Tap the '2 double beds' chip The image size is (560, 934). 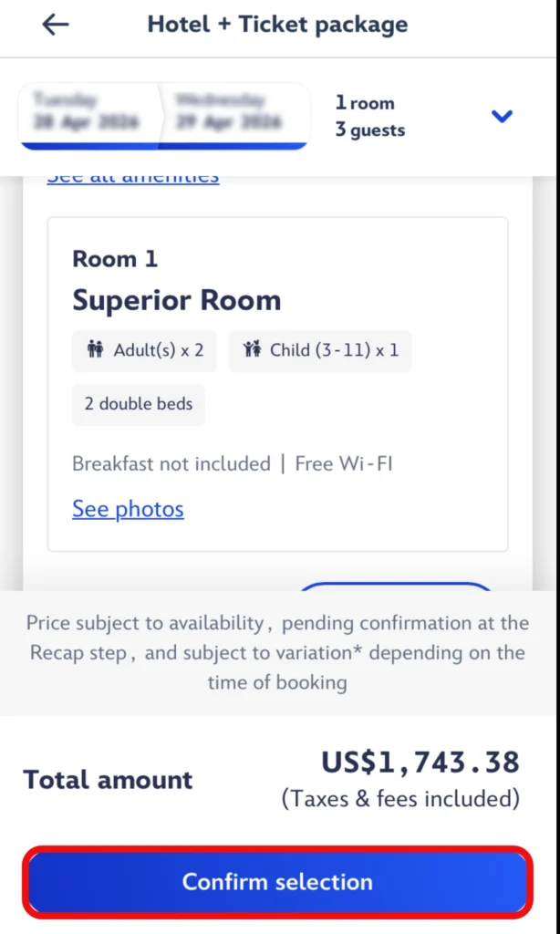pos(139,404)
